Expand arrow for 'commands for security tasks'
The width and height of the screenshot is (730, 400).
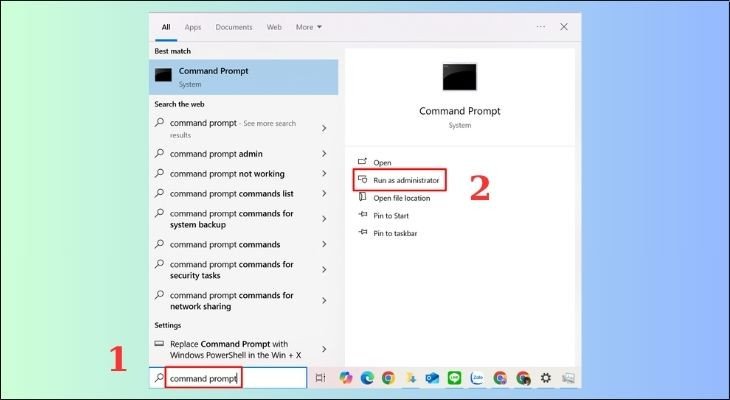324,270
